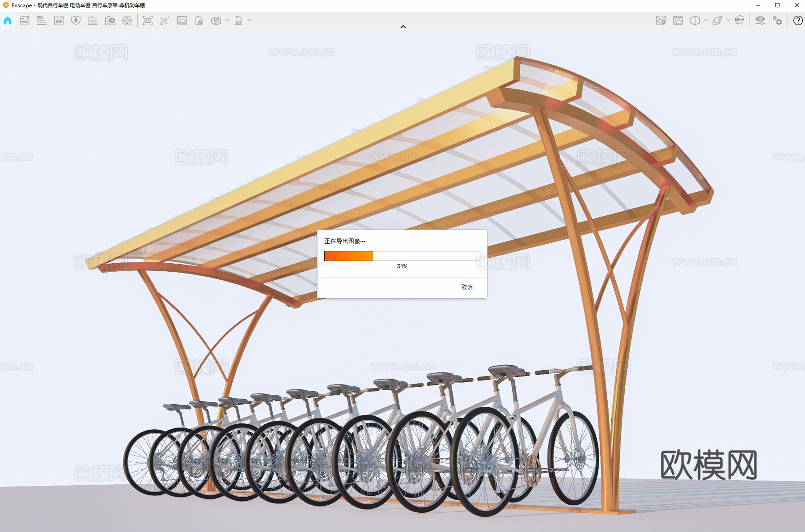805x532 pixels.
Task: Open the help question mark icon
Action: (798, 21)
